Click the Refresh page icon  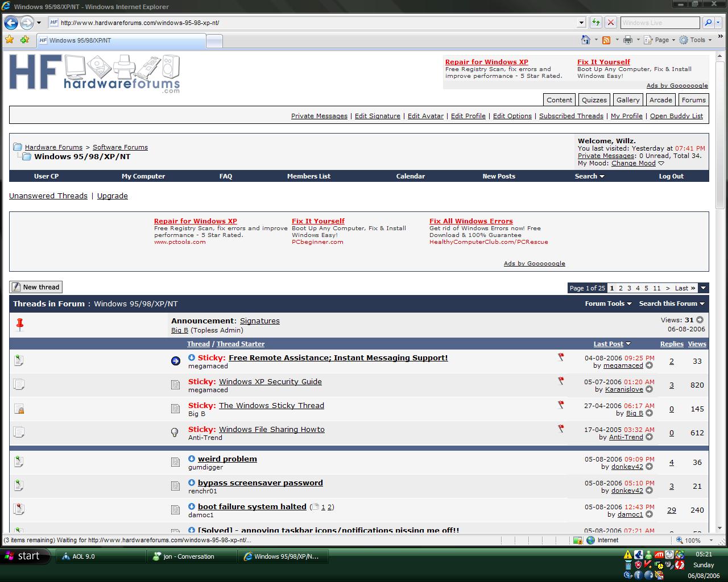595,23
